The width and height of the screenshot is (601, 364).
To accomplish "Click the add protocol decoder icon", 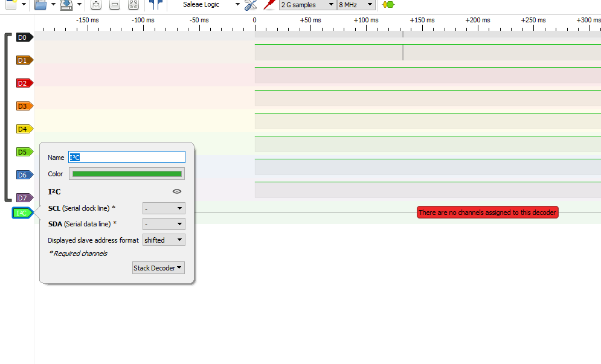I will point(388,5).
